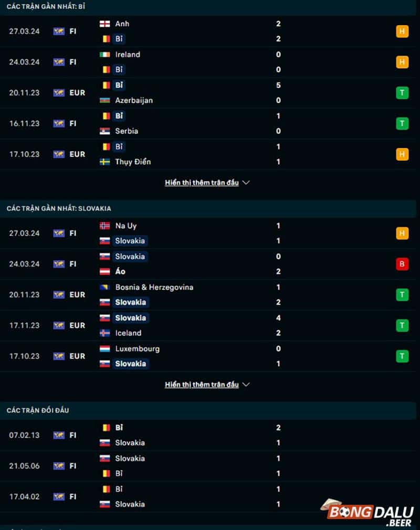
Task: Click the red B badge for Slovakia vs Áo
Action: [402, 264]
